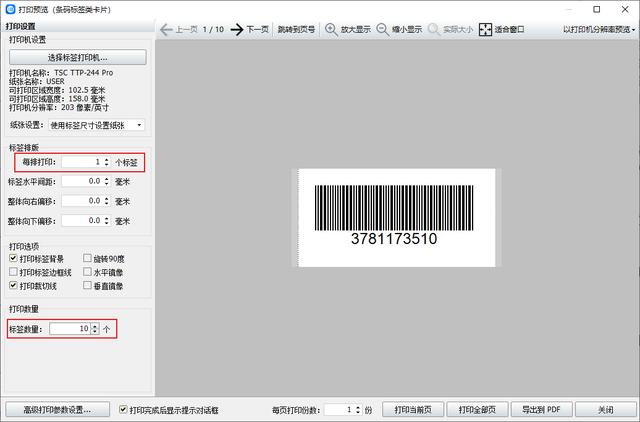Adjust 整体向右偏移 spinner arrows
Screen dimensions: 640x422
pyautogui.click(x=107, y=201)
